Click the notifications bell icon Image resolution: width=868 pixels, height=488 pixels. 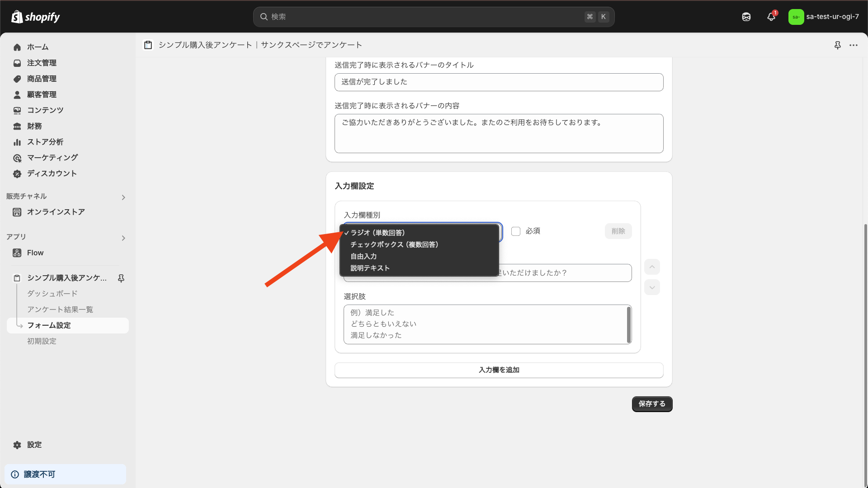(x=771, y=17)
